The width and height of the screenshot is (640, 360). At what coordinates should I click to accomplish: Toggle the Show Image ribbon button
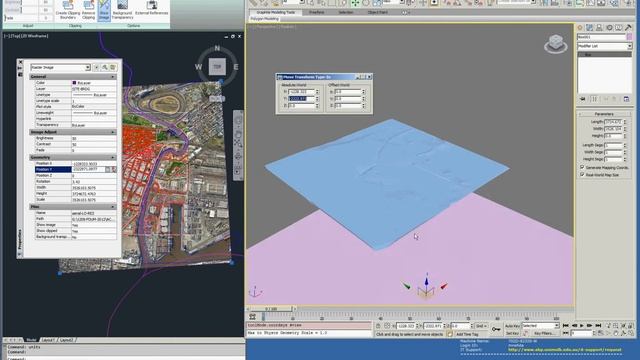tap(104, 10)
